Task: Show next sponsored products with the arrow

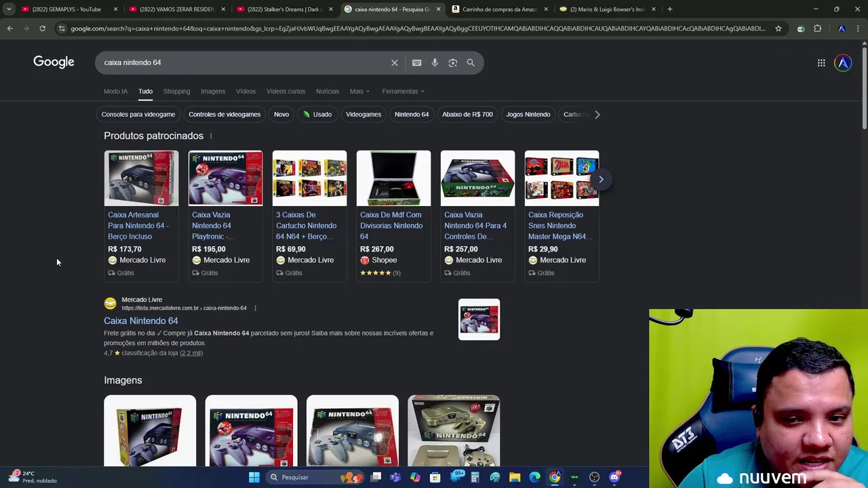Action: click(x=601, y=180)
